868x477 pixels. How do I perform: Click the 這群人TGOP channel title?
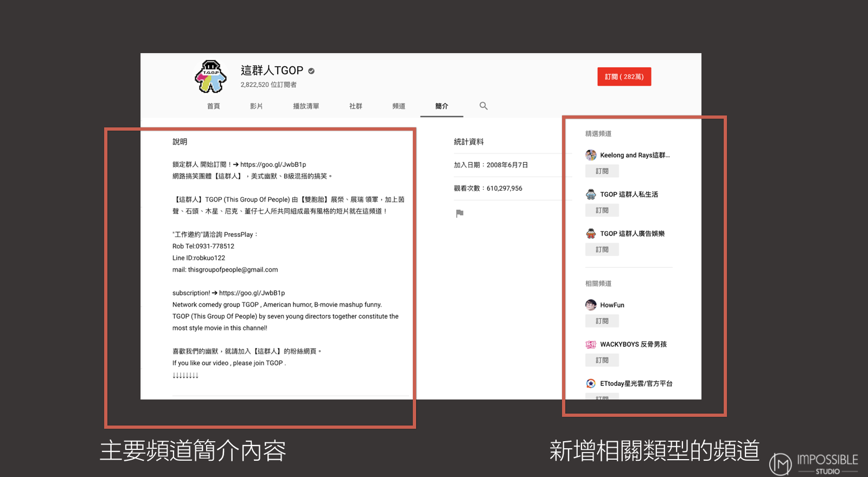[x=272, y=70]
